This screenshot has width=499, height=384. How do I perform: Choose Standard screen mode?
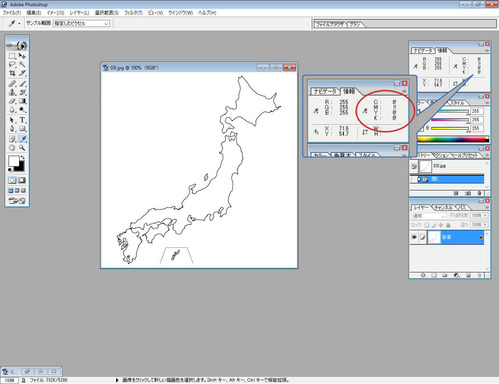tap(11, 191)
